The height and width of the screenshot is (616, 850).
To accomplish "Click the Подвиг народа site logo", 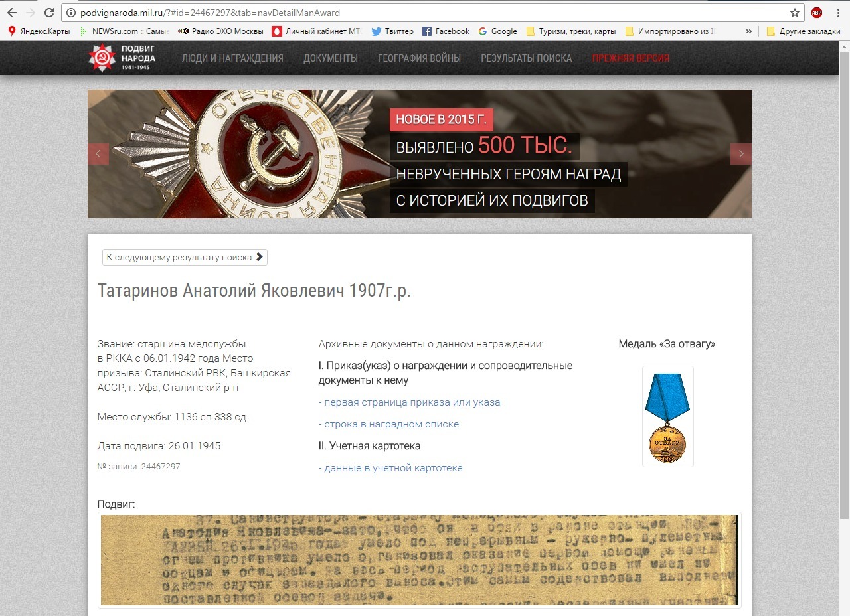I will [x=122, y=58].
